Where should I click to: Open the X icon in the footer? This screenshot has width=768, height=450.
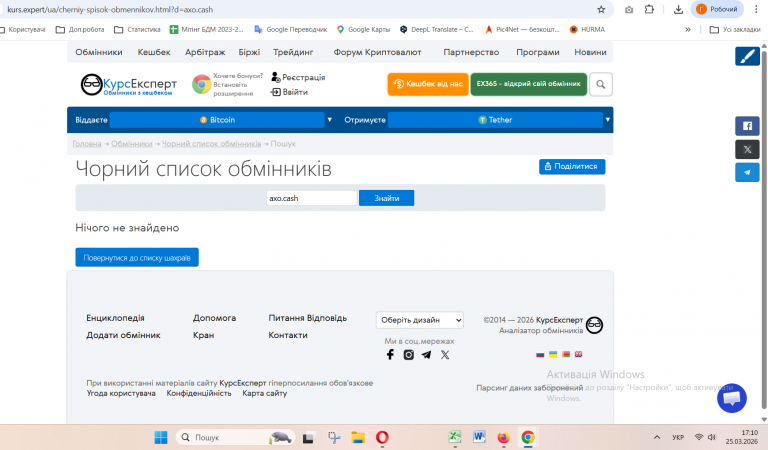click(x=445, y=355)
